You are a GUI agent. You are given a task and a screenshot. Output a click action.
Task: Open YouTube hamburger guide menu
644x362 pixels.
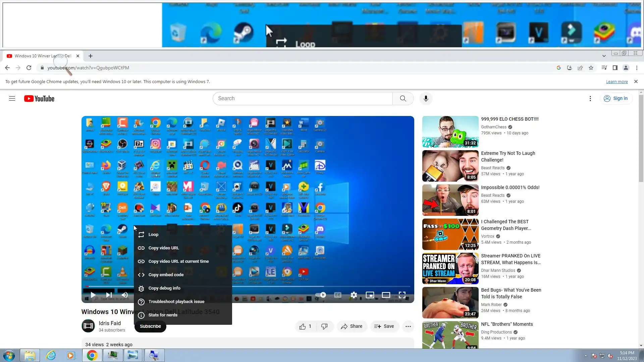pyautogui.click(x=12, y=99)
